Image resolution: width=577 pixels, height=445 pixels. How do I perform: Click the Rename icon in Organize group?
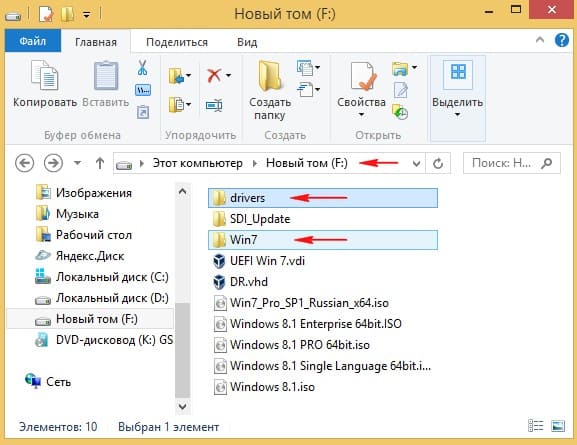[x=214, y=106]
